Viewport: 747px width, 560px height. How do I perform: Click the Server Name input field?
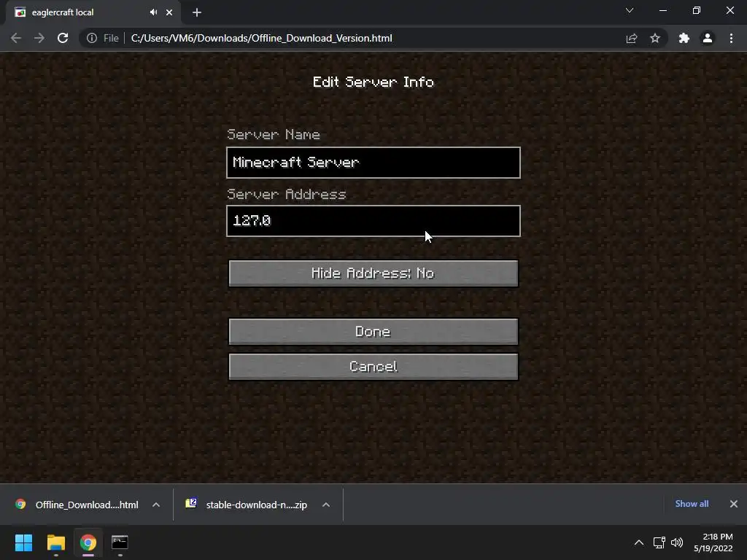[373, 163]
